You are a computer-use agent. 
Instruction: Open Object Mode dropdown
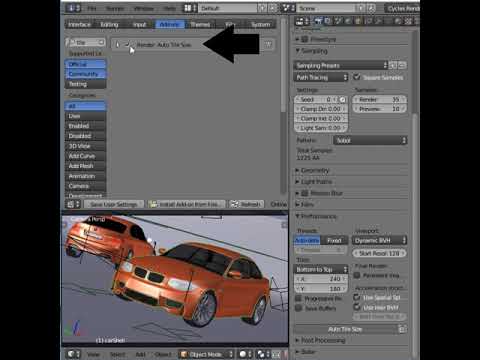(206, 354)
